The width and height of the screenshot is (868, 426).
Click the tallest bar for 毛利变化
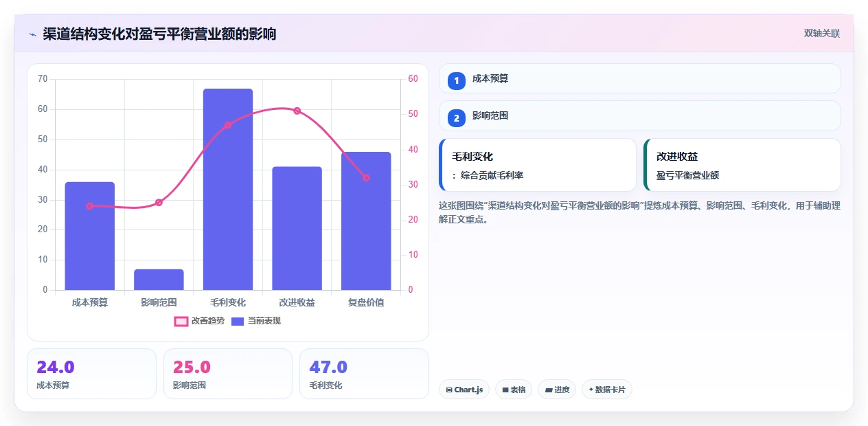pyautogui.click(x=228, y=189)
